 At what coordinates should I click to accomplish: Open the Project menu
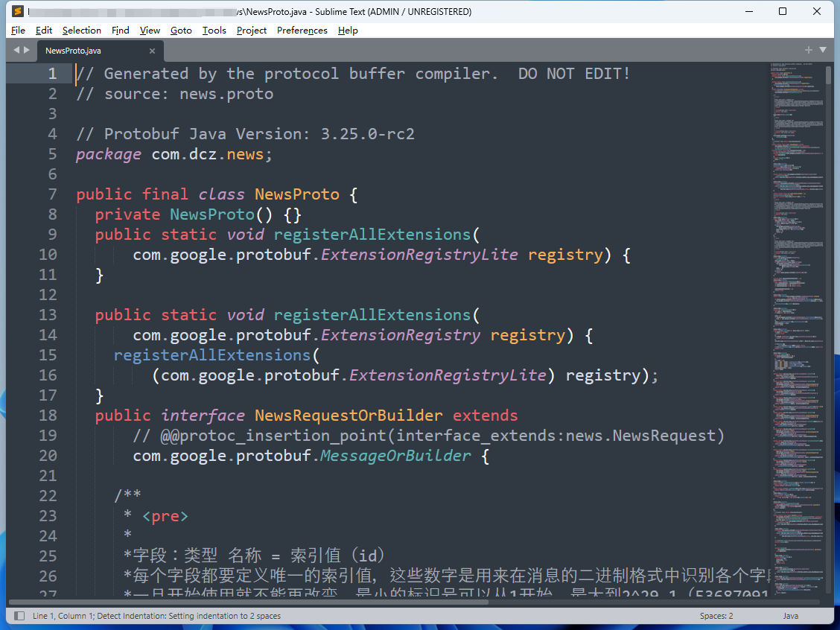pyautogui.click(x=252, y=31)
